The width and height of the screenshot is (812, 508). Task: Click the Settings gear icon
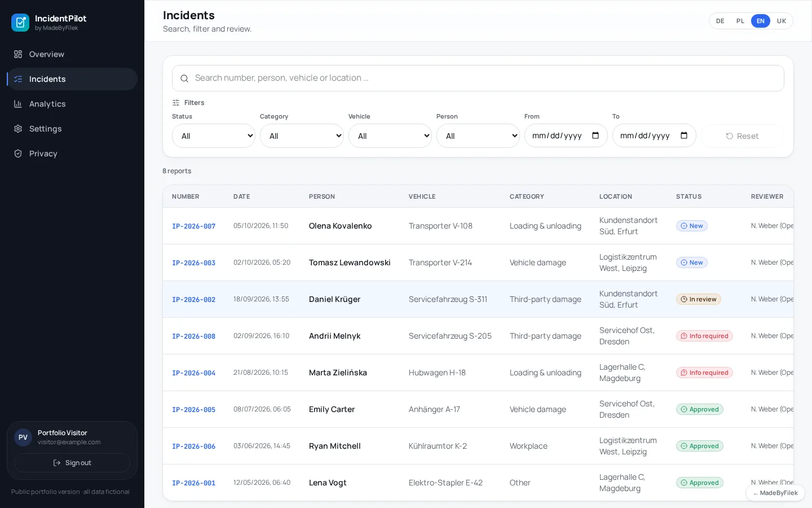point(18,129)
